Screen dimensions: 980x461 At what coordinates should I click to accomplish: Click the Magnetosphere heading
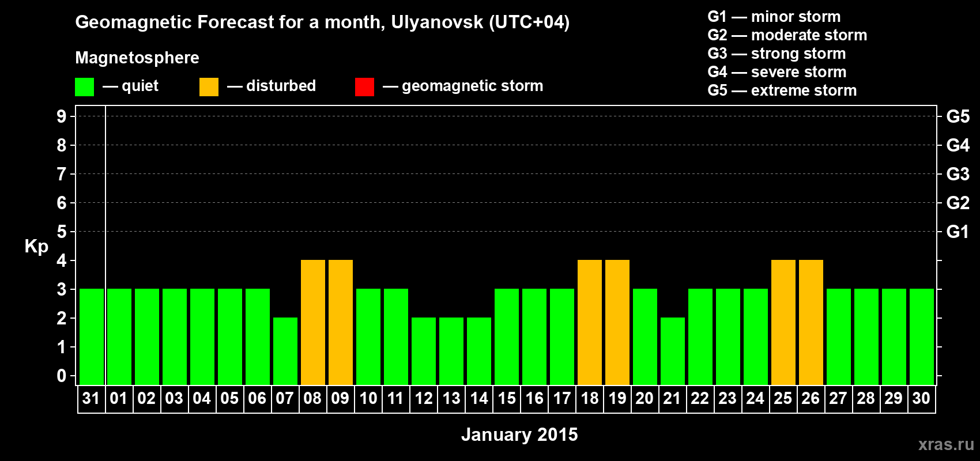[137, 58]
